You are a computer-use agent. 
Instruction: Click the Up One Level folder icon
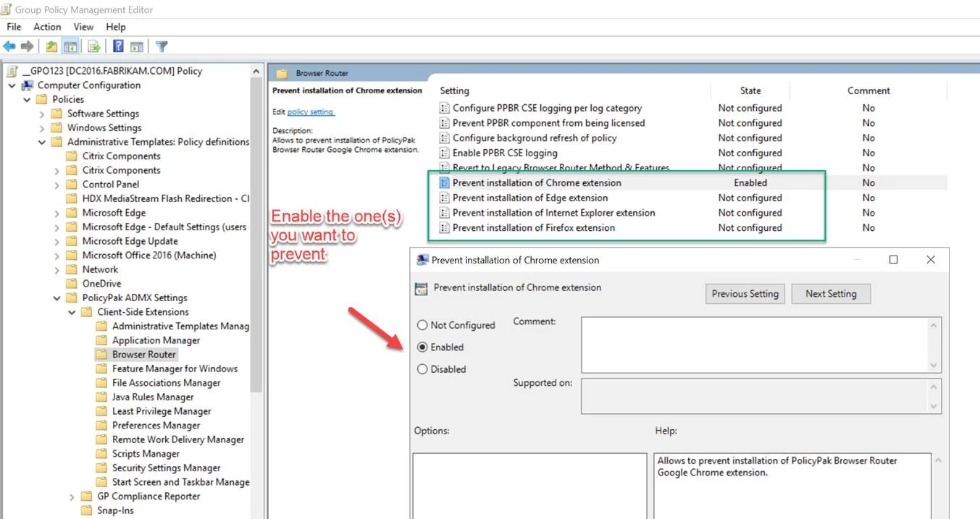coord(51,46)
